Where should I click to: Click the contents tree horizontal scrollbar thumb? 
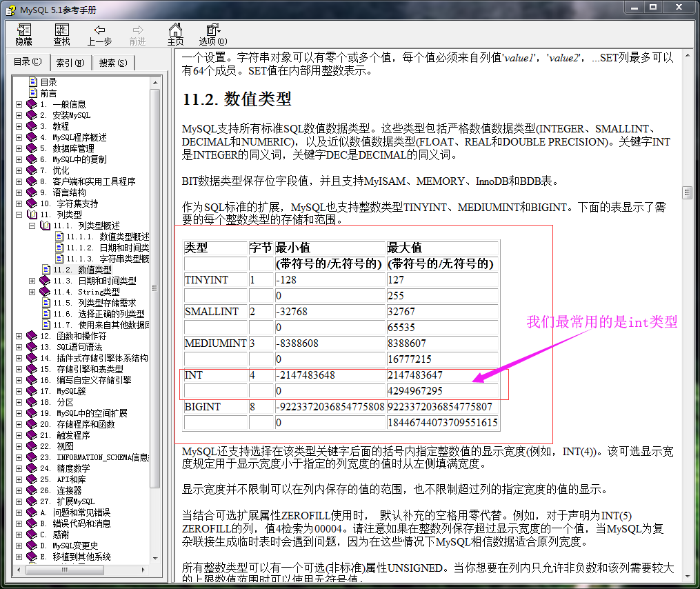66,570
